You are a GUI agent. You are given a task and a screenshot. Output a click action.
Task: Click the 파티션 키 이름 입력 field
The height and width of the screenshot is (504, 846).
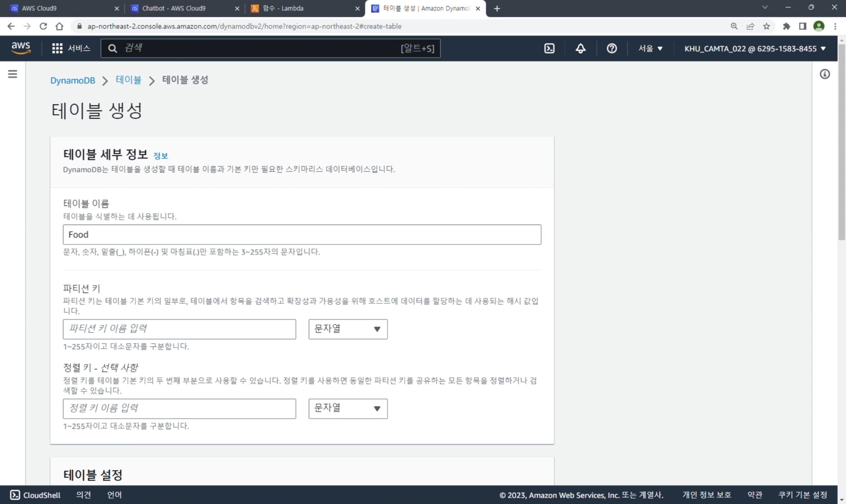(179, 329)
